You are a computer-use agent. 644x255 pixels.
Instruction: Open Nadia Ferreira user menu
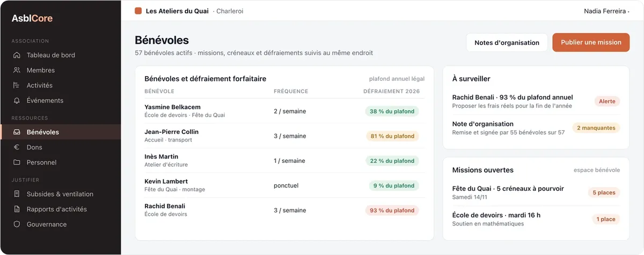pyautogui.click(x=606, y=11)
